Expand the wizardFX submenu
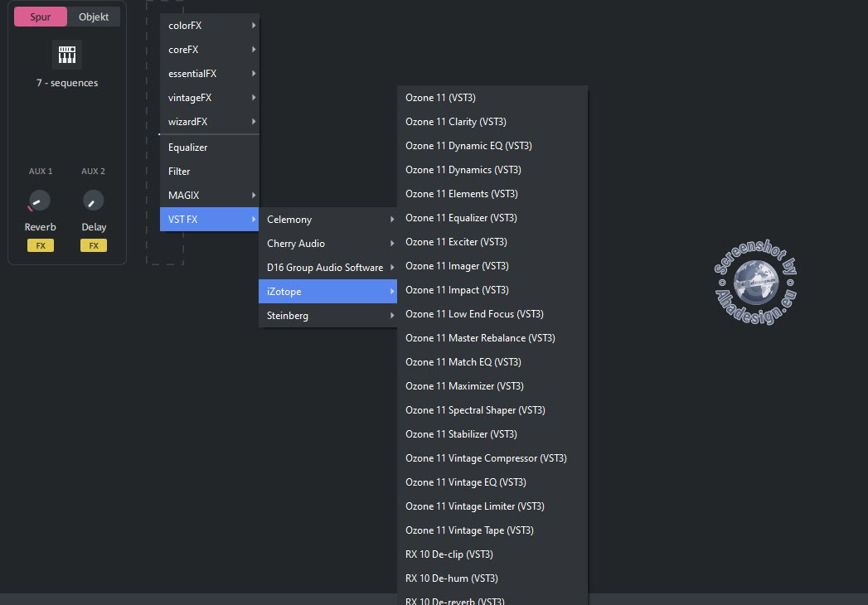The width and height of the screenshot is (868, 605). pyautogui.click(x=210, y=121)
